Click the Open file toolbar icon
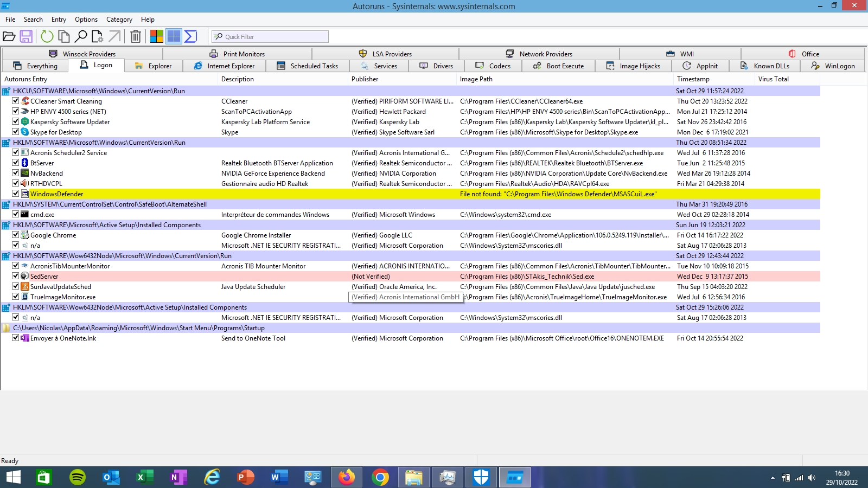Viewport: 868px width, 488px height. [x=9, y=36]
